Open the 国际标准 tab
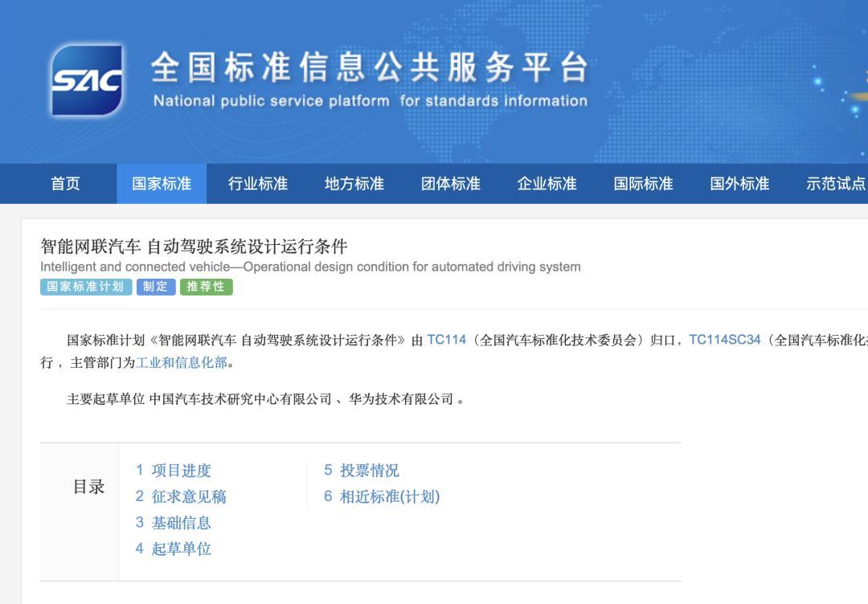The image size is (868, 604). tap(643, 184)
